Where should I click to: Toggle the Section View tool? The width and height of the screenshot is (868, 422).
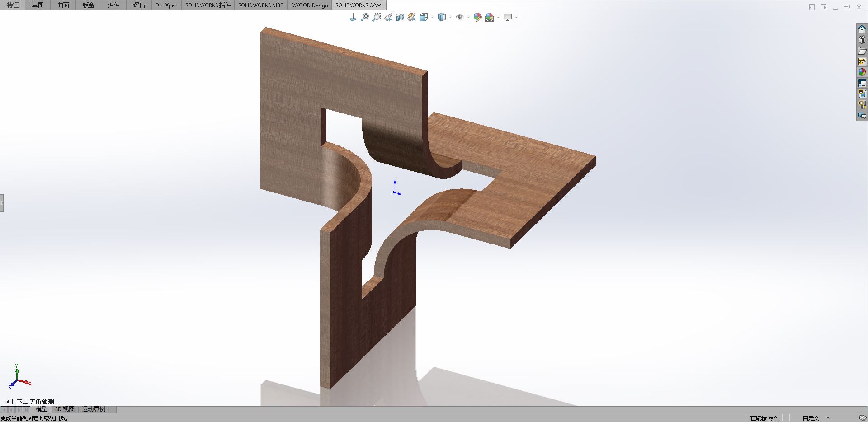tap(400, 17)
